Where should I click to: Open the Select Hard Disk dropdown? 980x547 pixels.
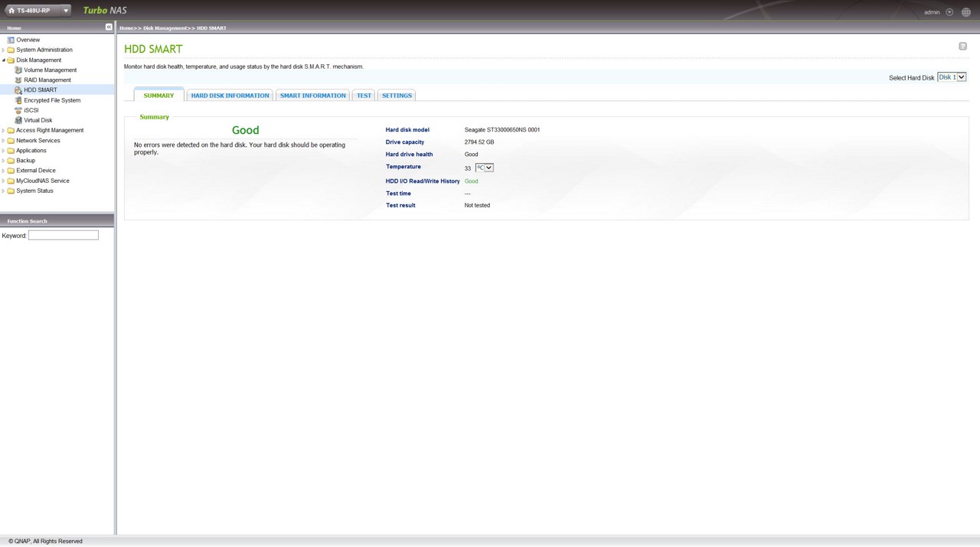pos(952,77)
